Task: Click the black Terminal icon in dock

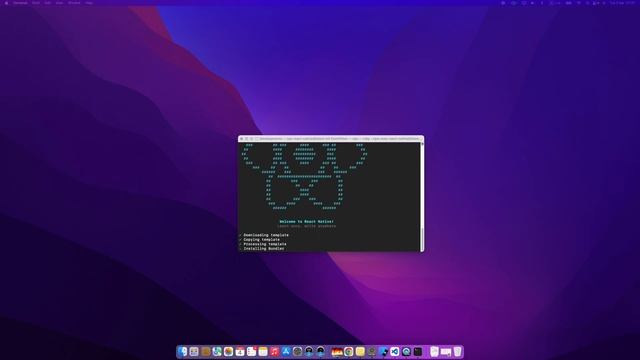Action: point(418,351)
